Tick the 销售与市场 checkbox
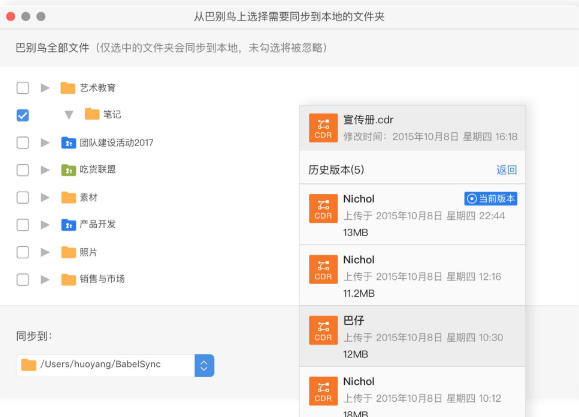Screen dimensions: 579x417 (23, 279)
